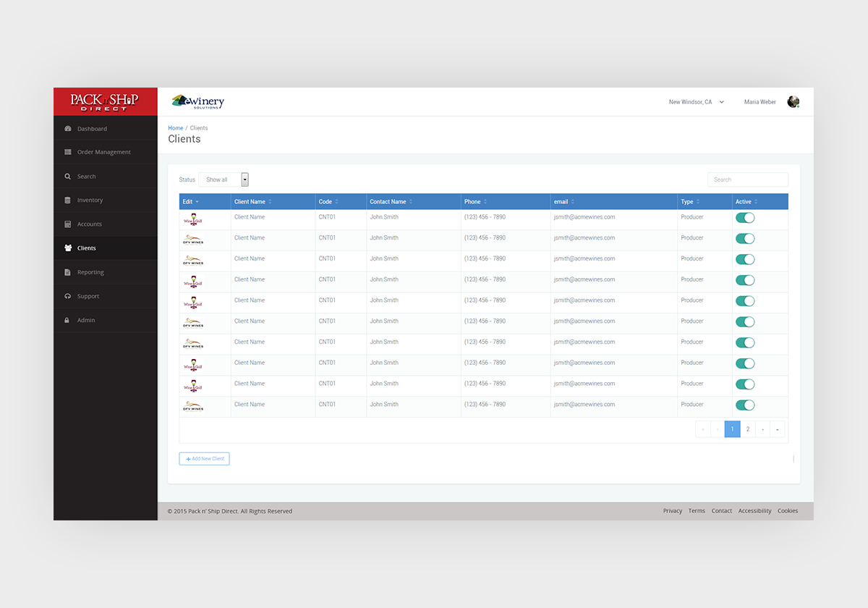Click the Add New Client button
This screenshot has width=868, height=608.
coord(205,459)
